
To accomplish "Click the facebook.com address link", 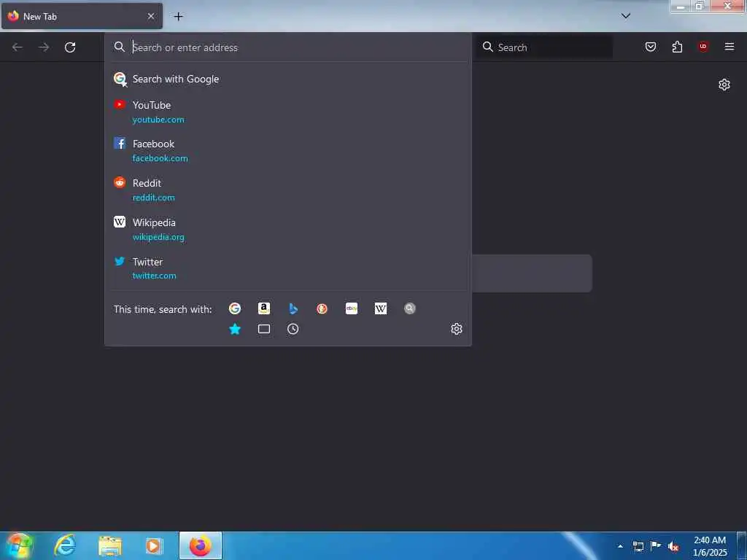I will pos(160,158).
